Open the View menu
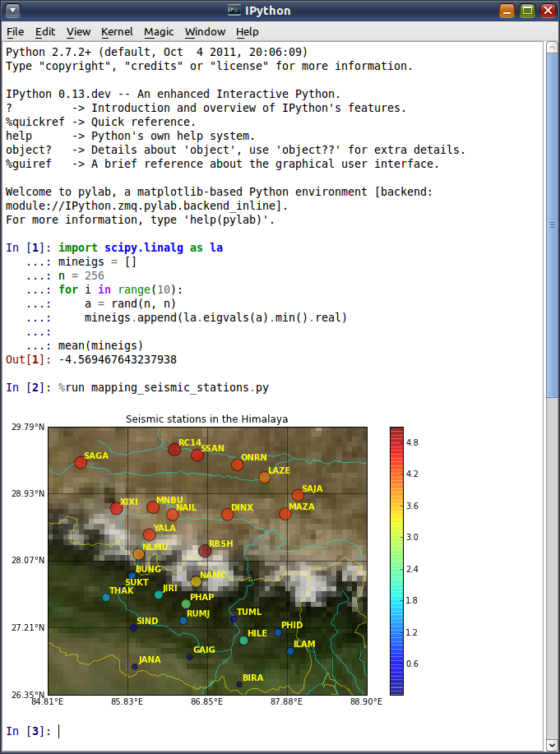The height and width of the screenshot is (754, 560). click(79, 32)
